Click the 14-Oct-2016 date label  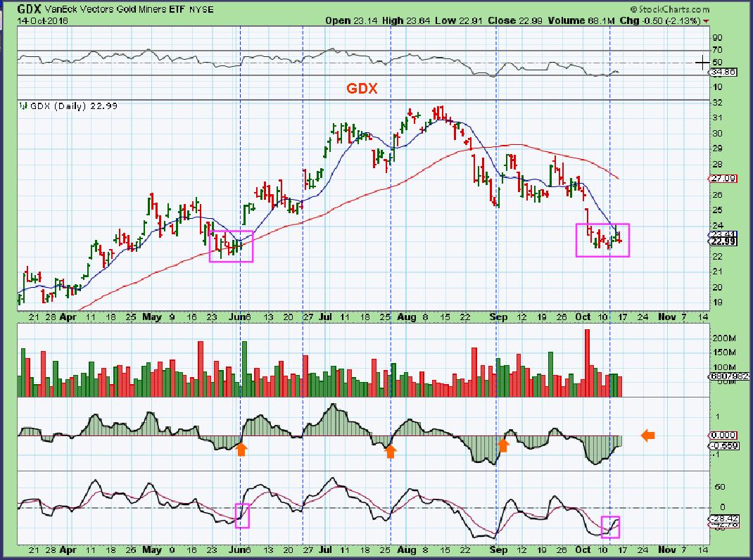pos(43,20)
